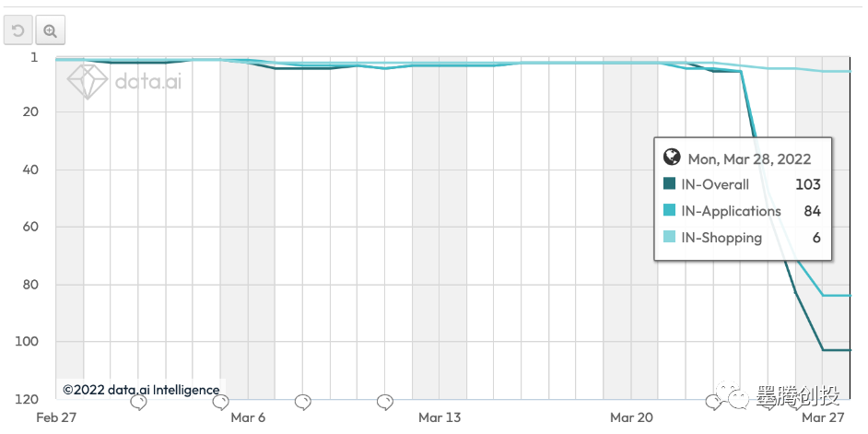Click the Mon, Mar 28, 2022 tooltip date
Image resolution: width=868 pixels, height=434 pixels.
coord(749,158)
